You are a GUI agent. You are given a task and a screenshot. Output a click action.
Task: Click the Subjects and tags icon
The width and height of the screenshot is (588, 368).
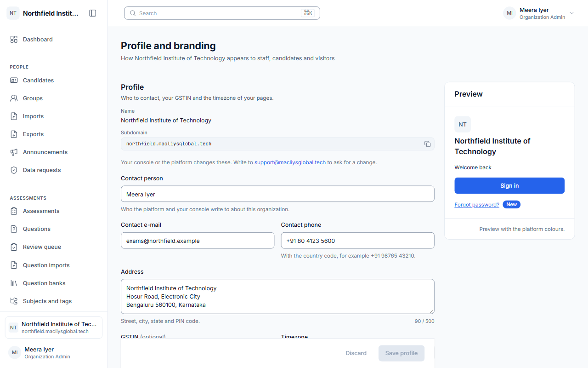coord(14,301)
